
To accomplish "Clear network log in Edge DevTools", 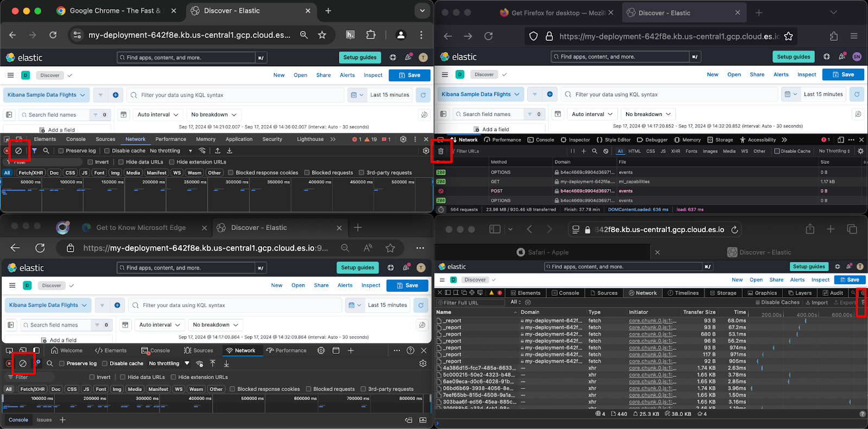I will tap(23, 363).
